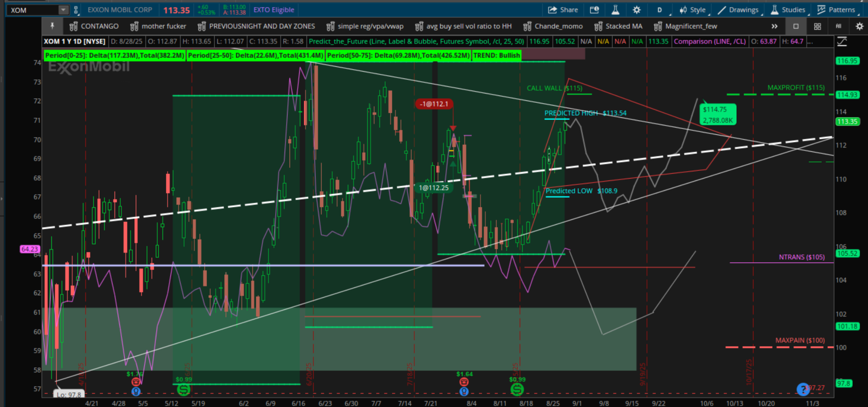
Task: Load the CONTANGO study set
Action: [100, 26]
